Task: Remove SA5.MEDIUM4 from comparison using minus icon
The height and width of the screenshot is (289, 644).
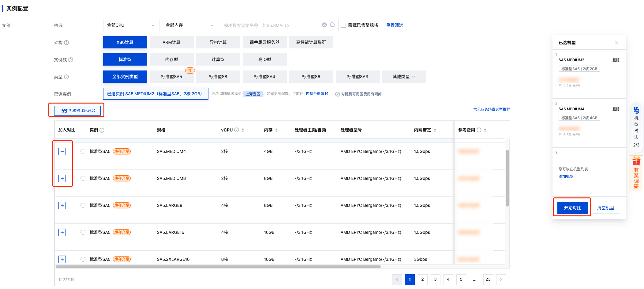Action: coord(62,151)
